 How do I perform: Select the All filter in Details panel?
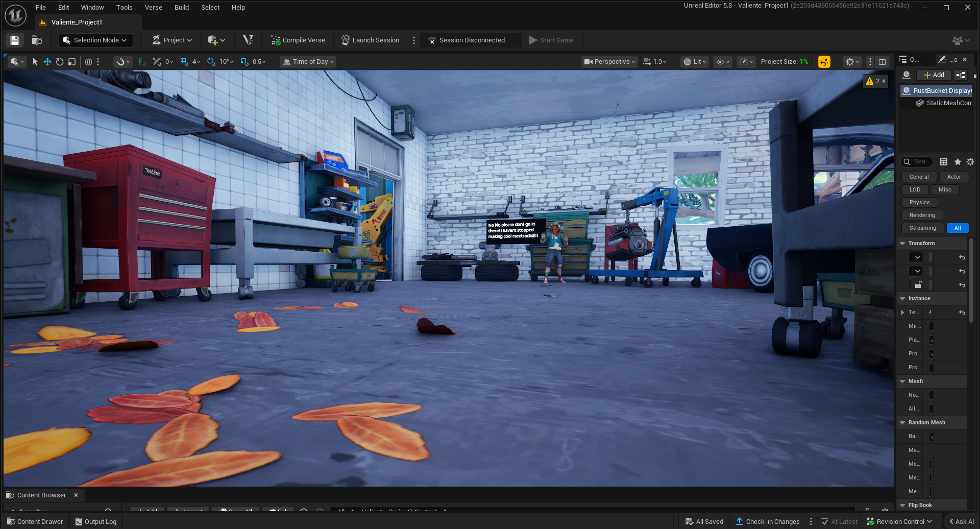[958, 228]
